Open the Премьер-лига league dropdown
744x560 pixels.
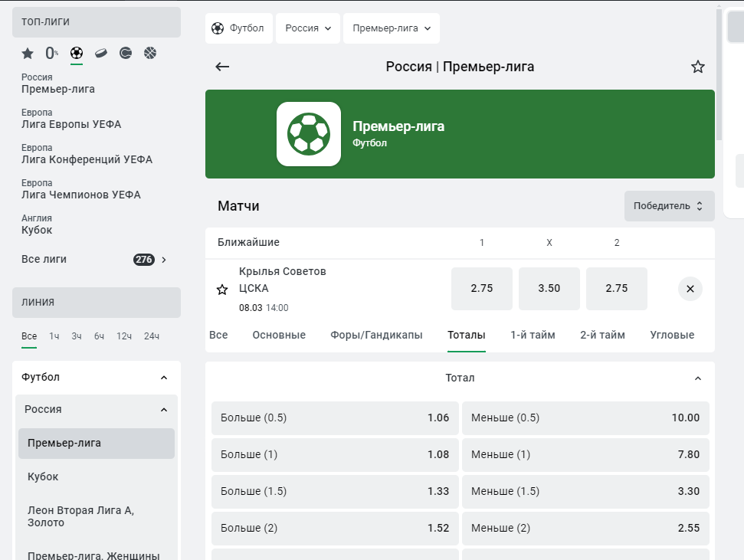pyautogui.click(x=392, y=28)
